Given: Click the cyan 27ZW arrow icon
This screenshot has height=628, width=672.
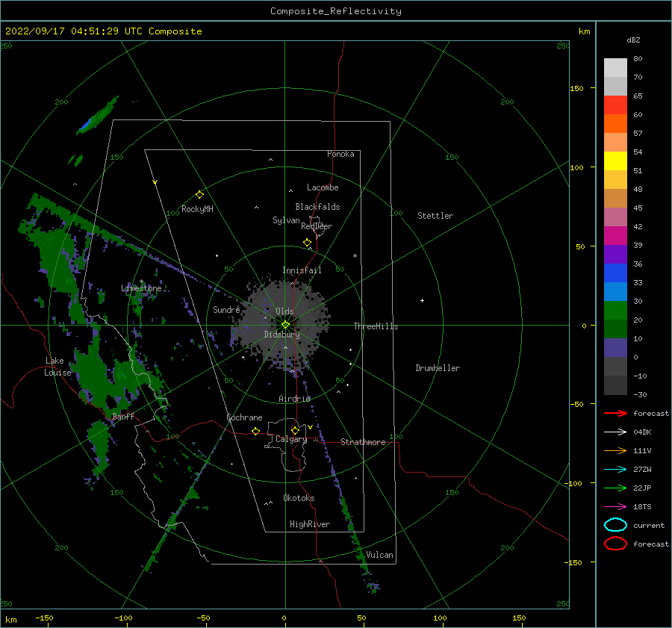Looking at the screenshot, I should coord(615,470).
